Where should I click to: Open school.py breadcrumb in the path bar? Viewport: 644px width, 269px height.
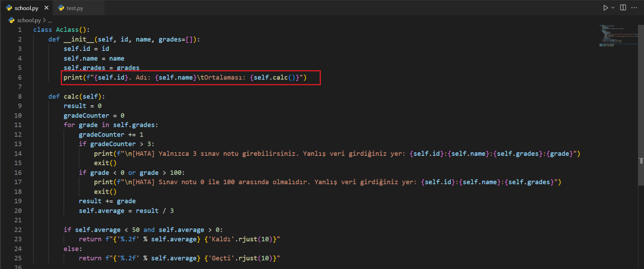coord(29,20)
